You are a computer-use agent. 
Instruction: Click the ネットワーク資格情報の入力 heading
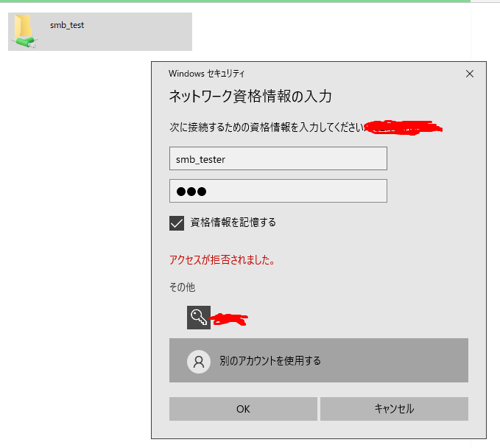coord(250,96)
